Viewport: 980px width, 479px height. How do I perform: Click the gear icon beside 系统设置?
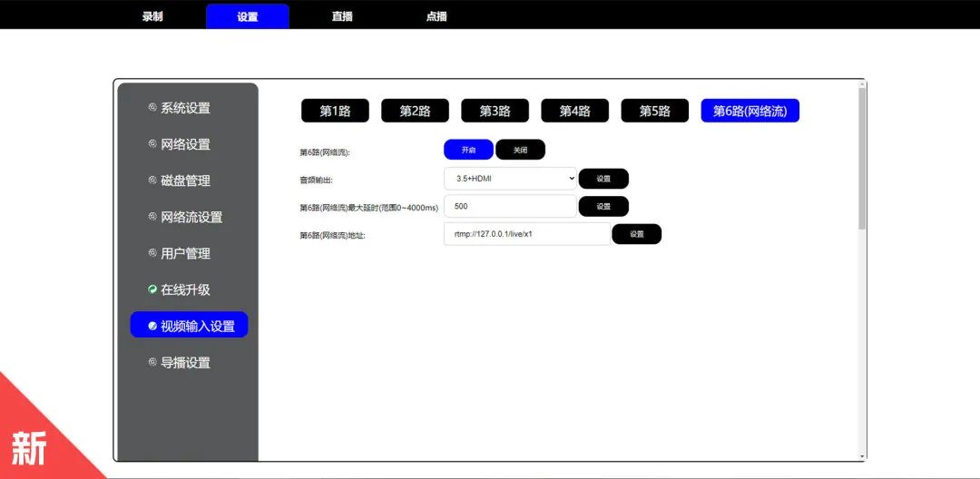(152, 107)
